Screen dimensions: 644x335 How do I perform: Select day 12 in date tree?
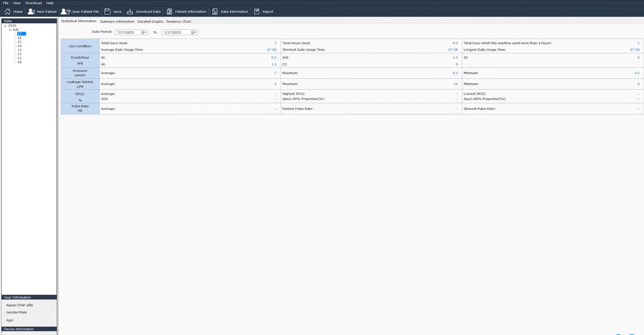point(20,54)
